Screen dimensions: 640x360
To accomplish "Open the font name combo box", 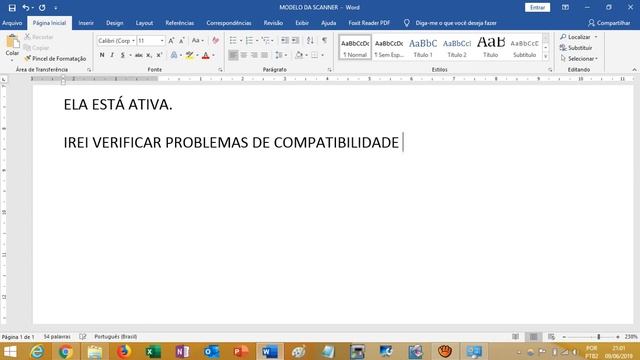I will (116, 41).
